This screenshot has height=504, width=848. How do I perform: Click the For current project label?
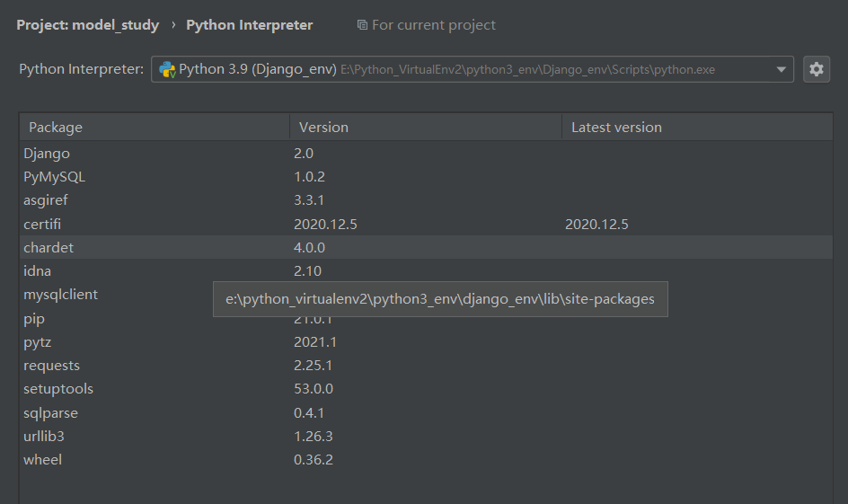coord(434,25)
